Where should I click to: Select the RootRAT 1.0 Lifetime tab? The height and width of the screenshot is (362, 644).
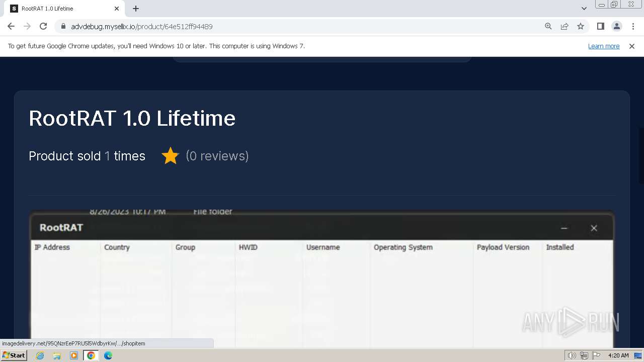pyautogui.click(x=65, y=9)
